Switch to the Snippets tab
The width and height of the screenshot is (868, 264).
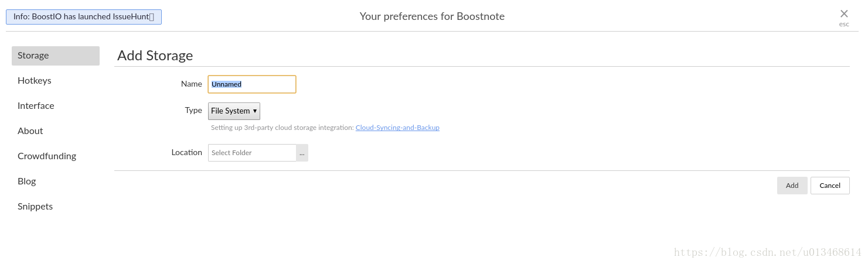pos(35,207)
